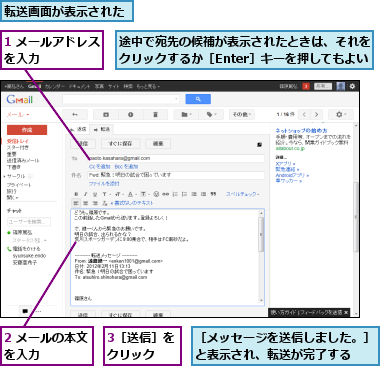Apply quote formatting
This screenshot has width=380, height=366.
[213, 194]
